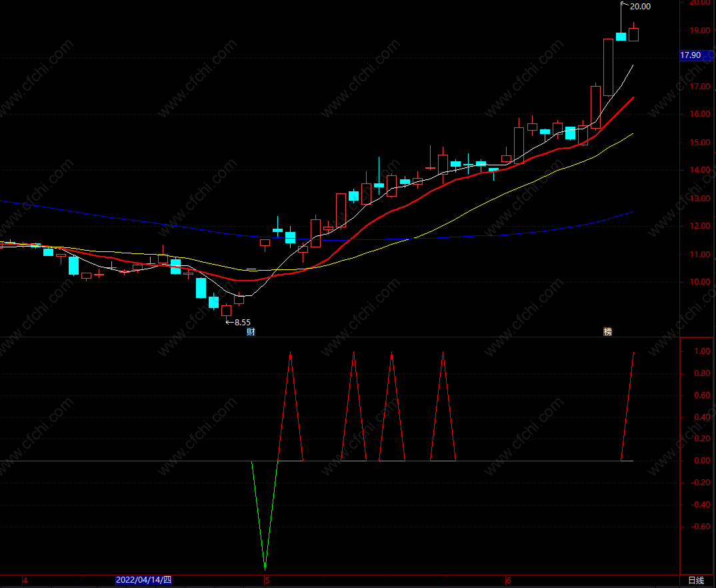Click the 财 financial marker icon
The width and height of the screenshot is (716, 588).
251,332
